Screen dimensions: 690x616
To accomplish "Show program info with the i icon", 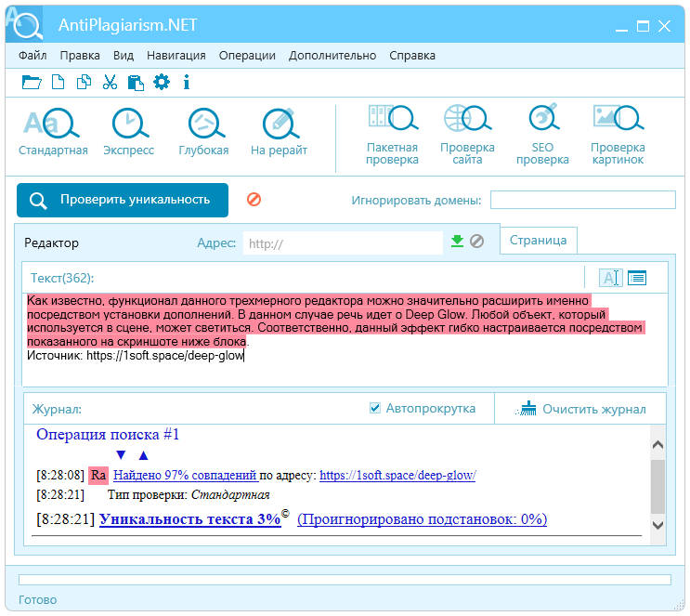I will click(187, 83).
